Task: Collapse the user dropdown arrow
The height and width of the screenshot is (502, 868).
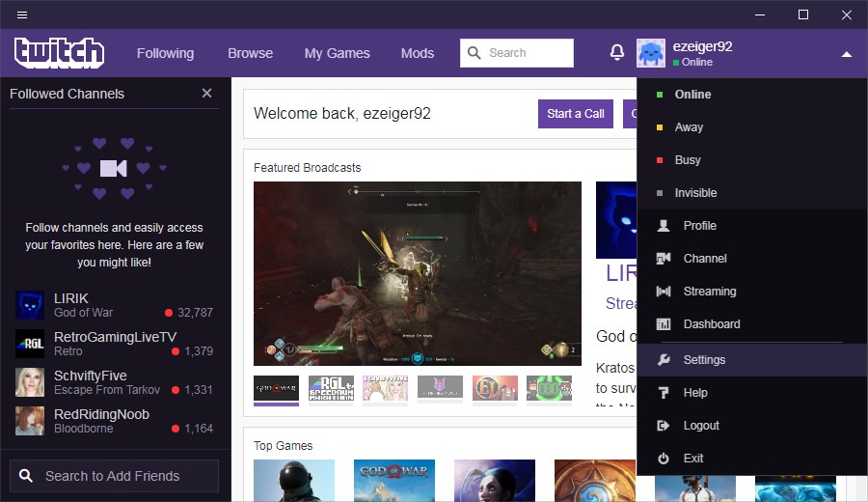Action: pos(846,54)
